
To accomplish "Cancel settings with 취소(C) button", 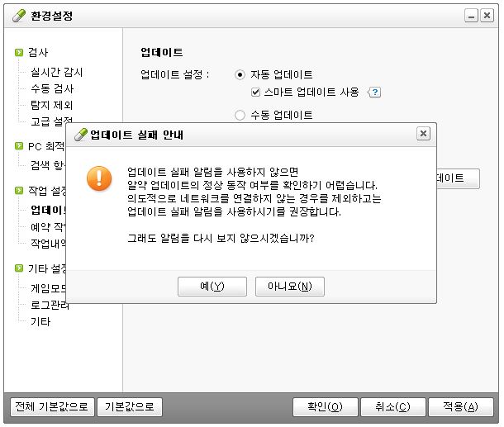I will 393,406.
